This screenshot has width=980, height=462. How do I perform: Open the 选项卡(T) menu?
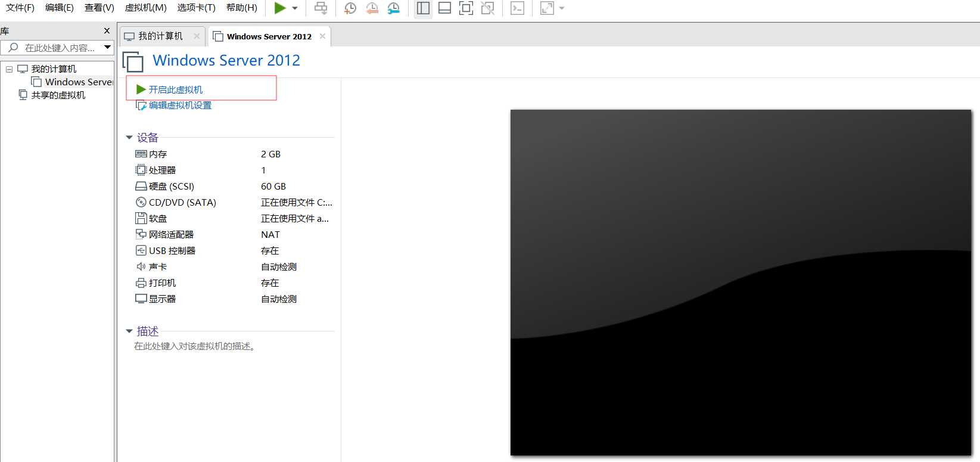coord(197,8)
